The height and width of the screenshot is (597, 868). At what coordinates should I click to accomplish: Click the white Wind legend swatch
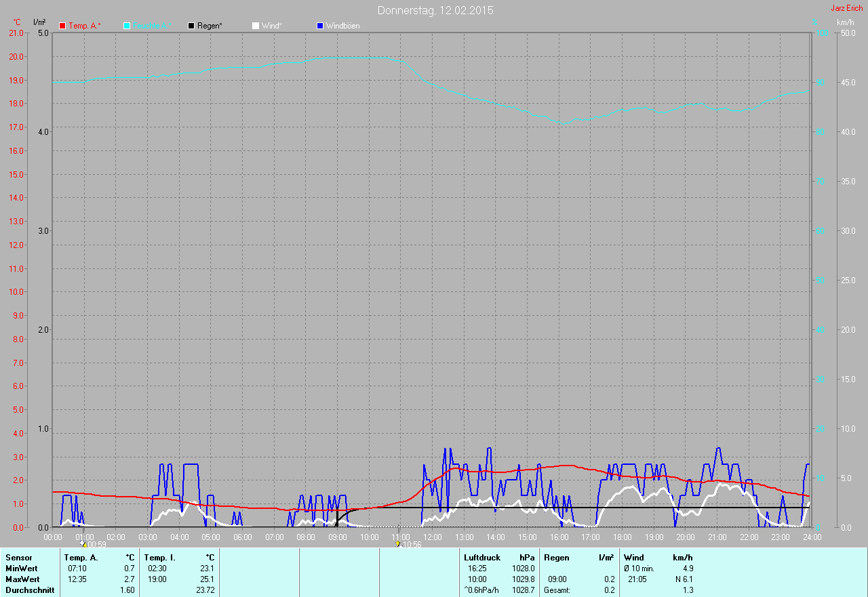[x=256, y=26]
